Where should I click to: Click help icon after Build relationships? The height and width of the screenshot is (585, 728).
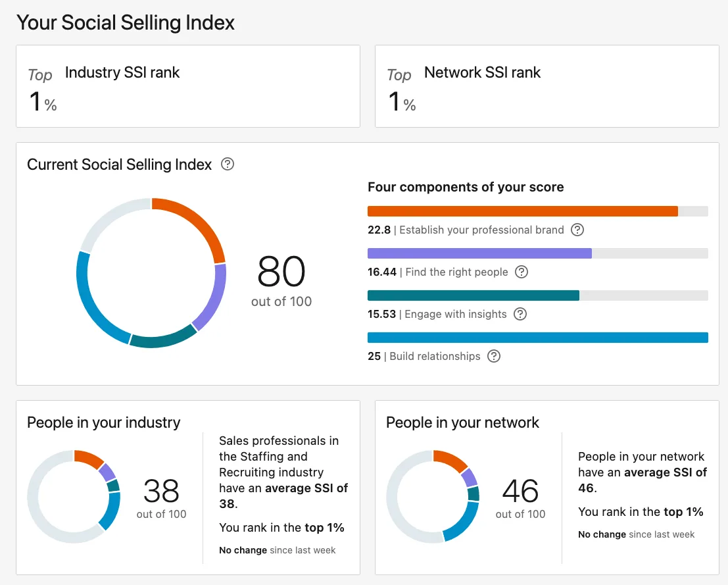pyautogui.click(x=494, y=356)
